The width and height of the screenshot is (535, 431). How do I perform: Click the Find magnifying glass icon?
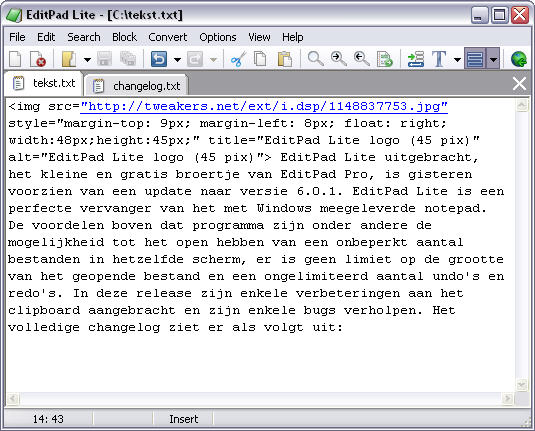(315, 59)
